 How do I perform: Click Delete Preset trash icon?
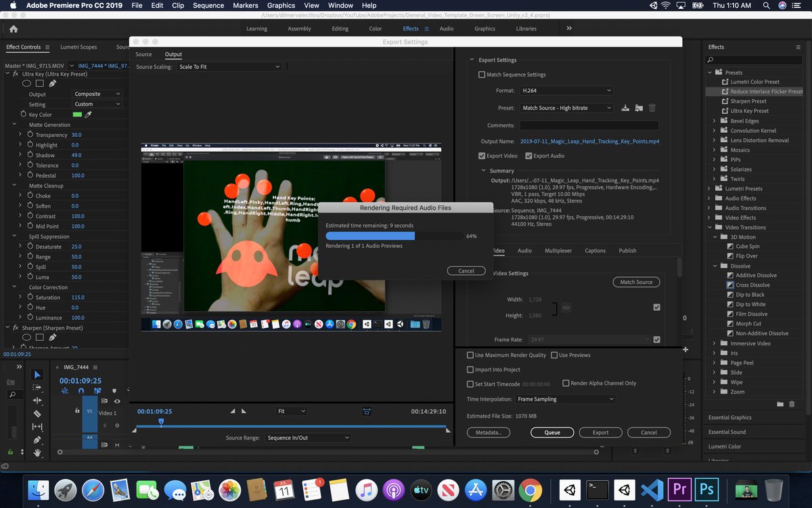pos(652,108)
